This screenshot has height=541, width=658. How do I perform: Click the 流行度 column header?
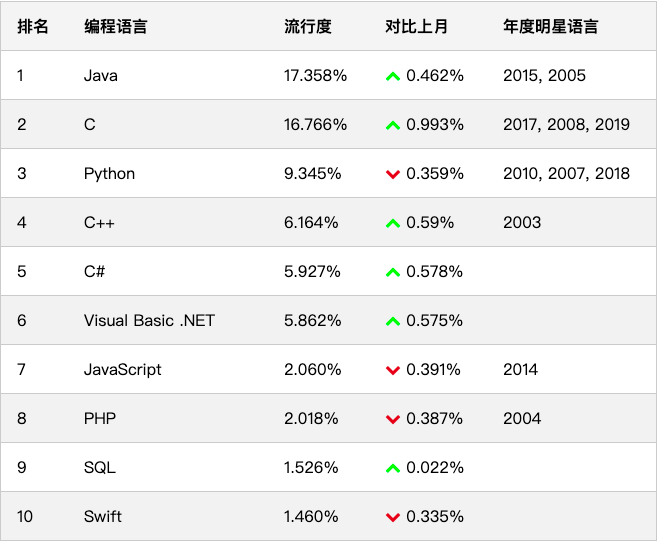(307, 27)
